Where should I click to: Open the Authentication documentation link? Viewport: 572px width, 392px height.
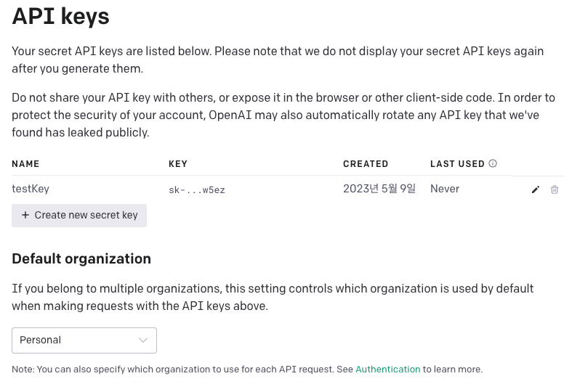[x=388, y=369]
